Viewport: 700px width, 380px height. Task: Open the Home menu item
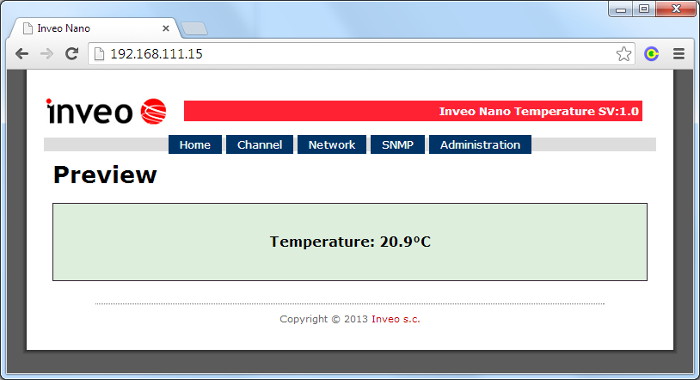pyautogui.click(x=195, y=145)
